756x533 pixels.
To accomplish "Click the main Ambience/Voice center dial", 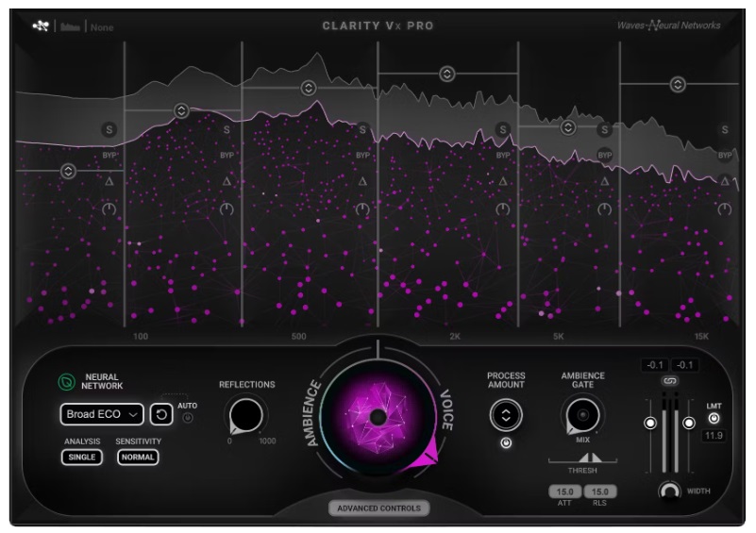I will pos(378,417).
